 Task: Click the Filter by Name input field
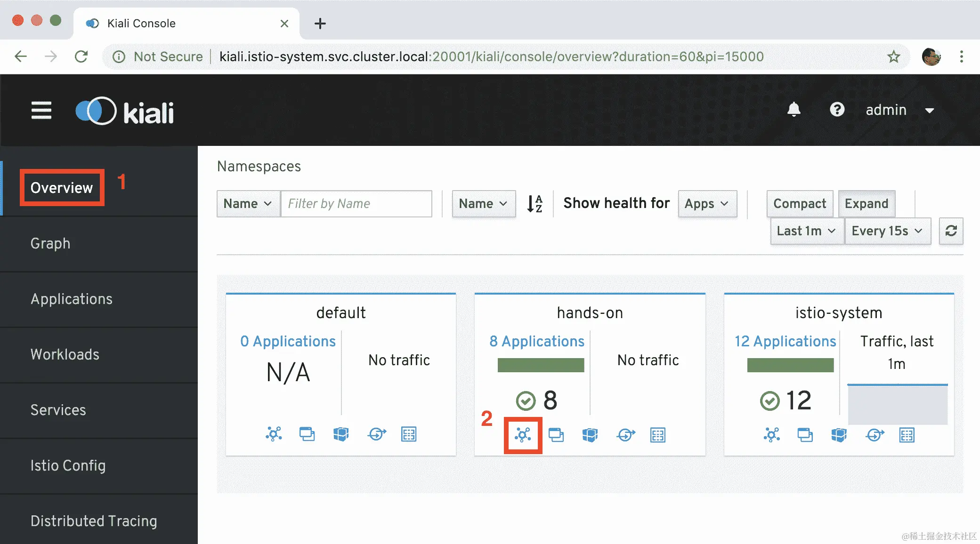pyautogui.click(x=356, y=203)
